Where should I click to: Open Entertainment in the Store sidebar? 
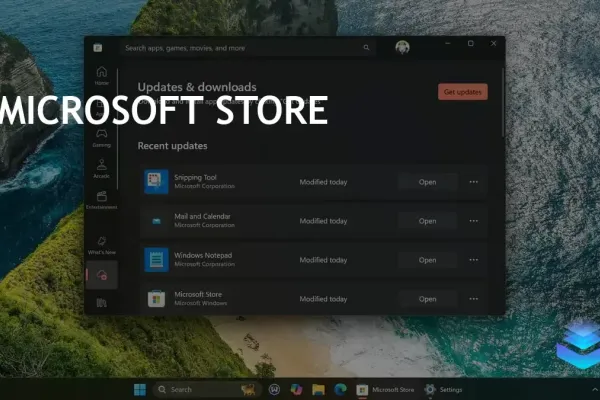coord(101,199)
